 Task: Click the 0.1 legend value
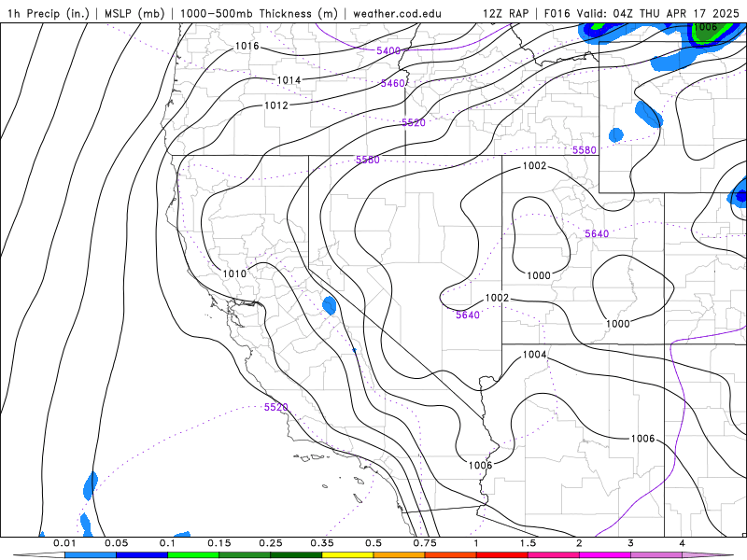pyautogui.click(x=168, y=543)
